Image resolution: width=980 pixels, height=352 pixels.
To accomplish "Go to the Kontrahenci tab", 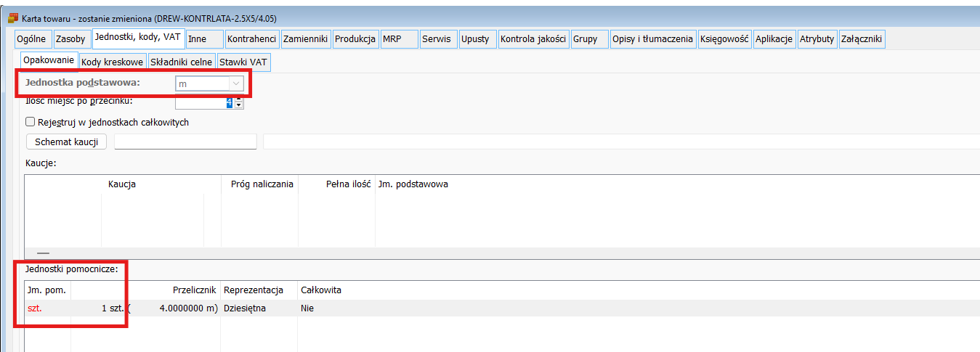I will coord(251,39).
